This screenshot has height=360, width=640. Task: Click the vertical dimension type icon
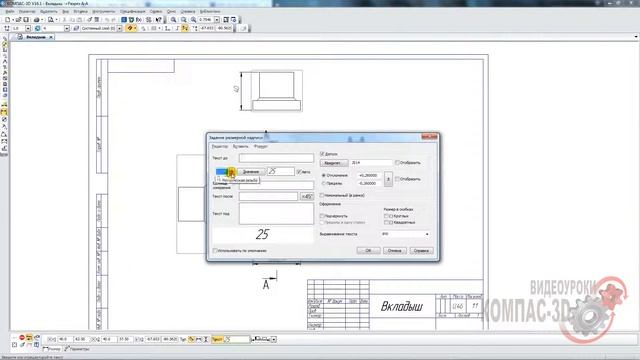pyautogui.click(x=206, y=339)
